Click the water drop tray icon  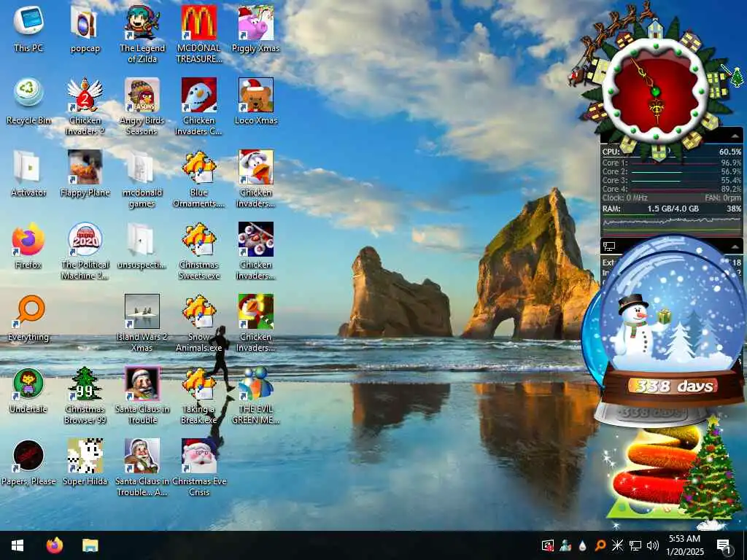pyautogui.click(x=583, y=545)
